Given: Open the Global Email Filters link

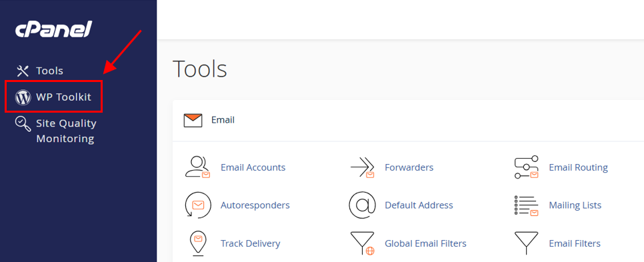Looking at the screenshot, I should (x=425, y=243).
